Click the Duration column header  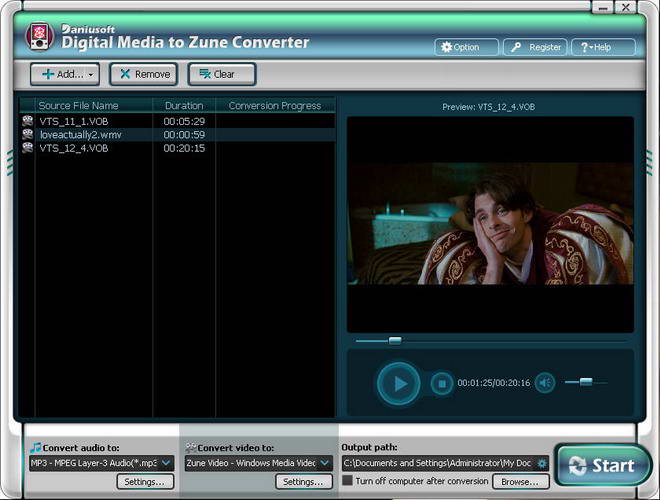(x=184, y=106)
